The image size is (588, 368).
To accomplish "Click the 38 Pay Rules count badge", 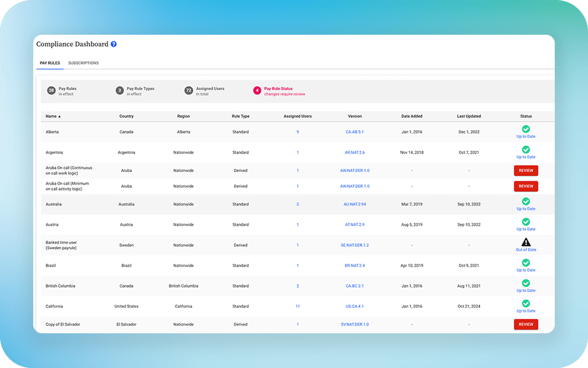I will (x=51, y=91).
